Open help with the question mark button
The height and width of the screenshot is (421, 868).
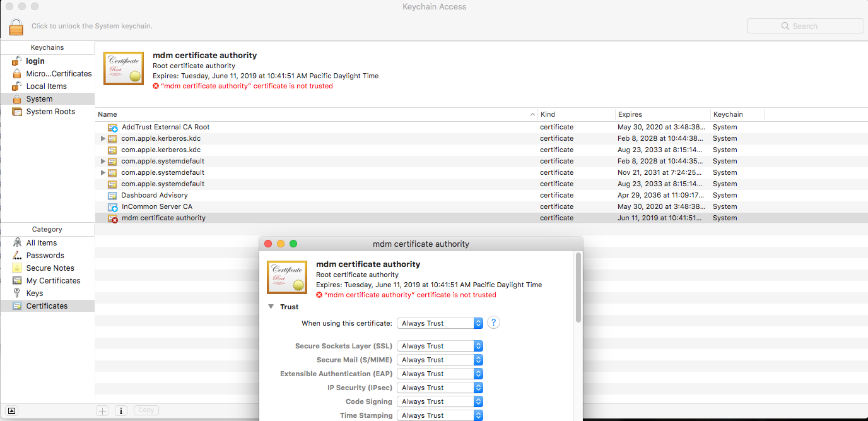click(494, 323)
